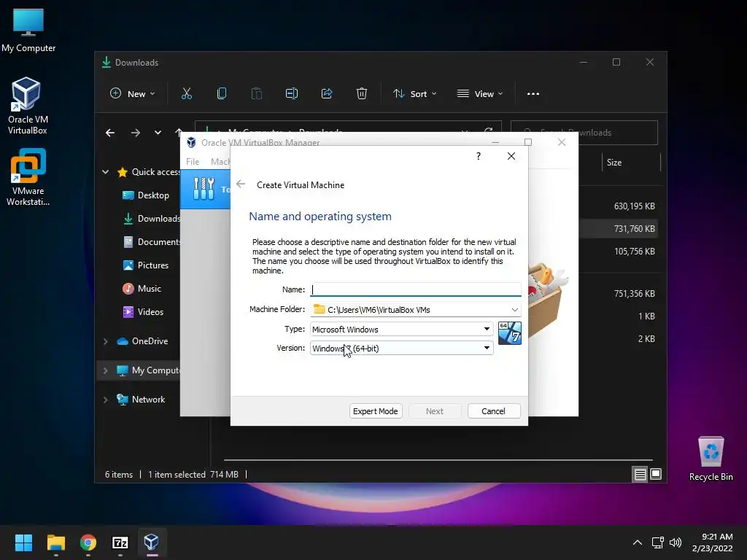Open recent locations dropdown in explorer

coord(158,133)
